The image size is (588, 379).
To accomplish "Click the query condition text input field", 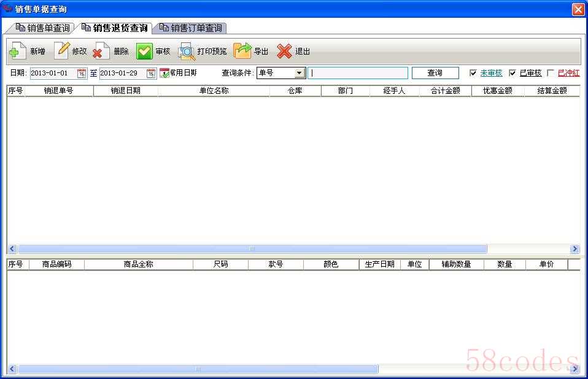I will point(358,73).
